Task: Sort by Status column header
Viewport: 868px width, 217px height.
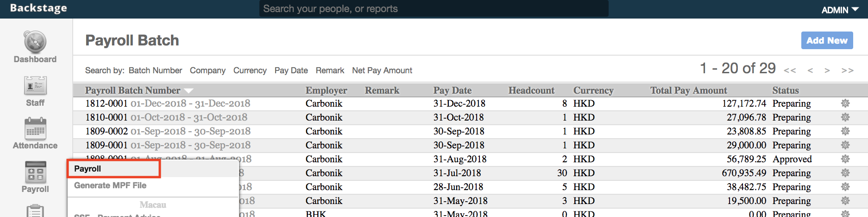Action: pos(786,90)
